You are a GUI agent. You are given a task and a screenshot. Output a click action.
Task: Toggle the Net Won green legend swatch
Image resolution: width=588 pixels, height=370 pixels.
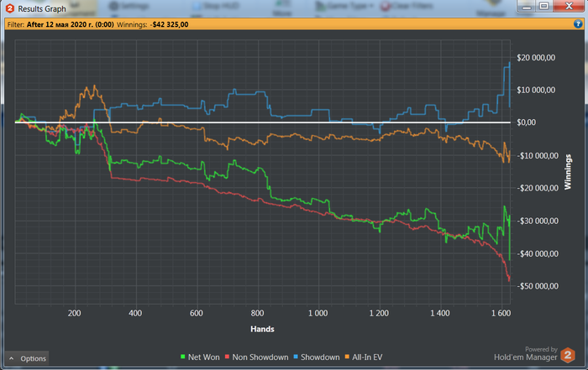[183, 357]
